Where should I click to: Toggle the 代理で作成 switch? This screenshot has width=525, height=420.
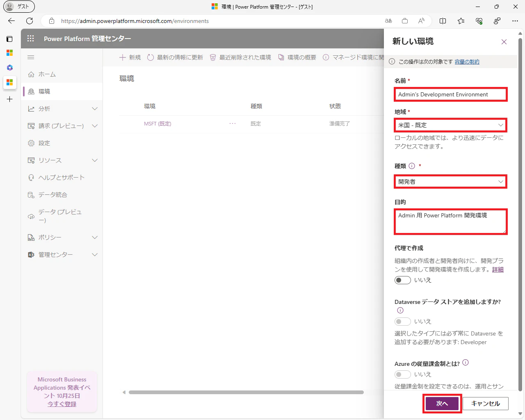pos(403,280)
